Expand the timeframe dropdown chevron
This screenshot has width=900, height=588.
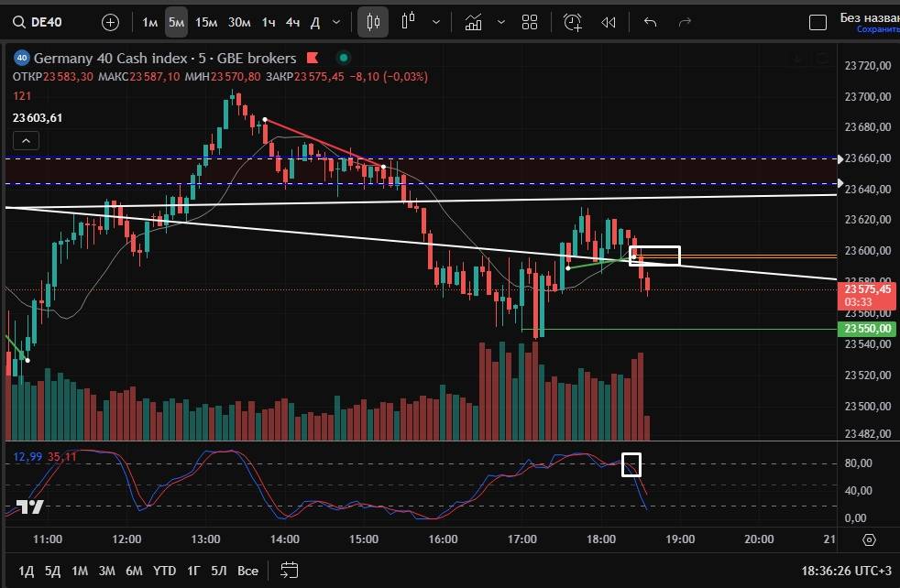pyautogui.click(x=336, y=22)
